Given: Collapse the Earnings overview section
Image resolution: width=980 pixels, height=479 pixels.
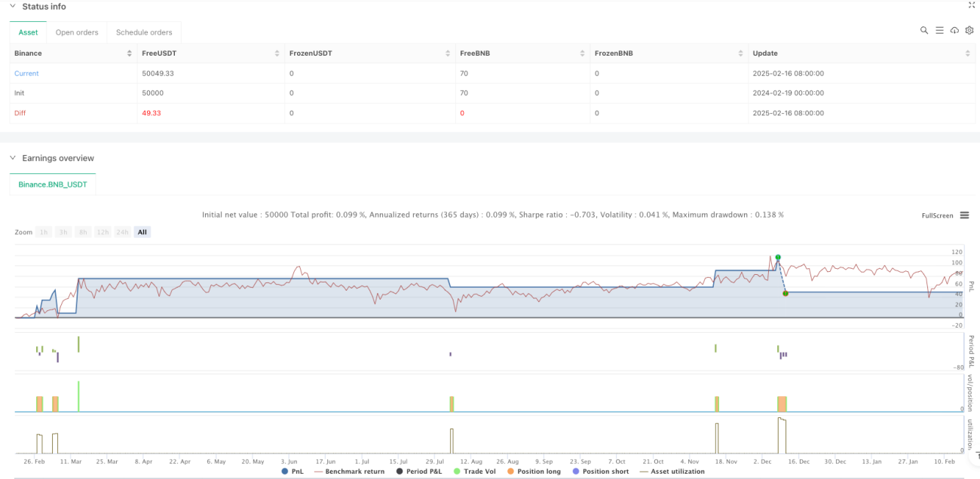Looking at the screenshot, I should pos(12,158).
